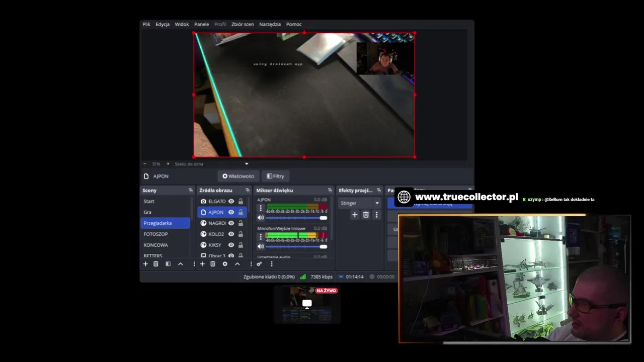The height and width of the screenshot is (362, 644).
Task: Zoom out preview with minus icon
Action: click(145, 164)
